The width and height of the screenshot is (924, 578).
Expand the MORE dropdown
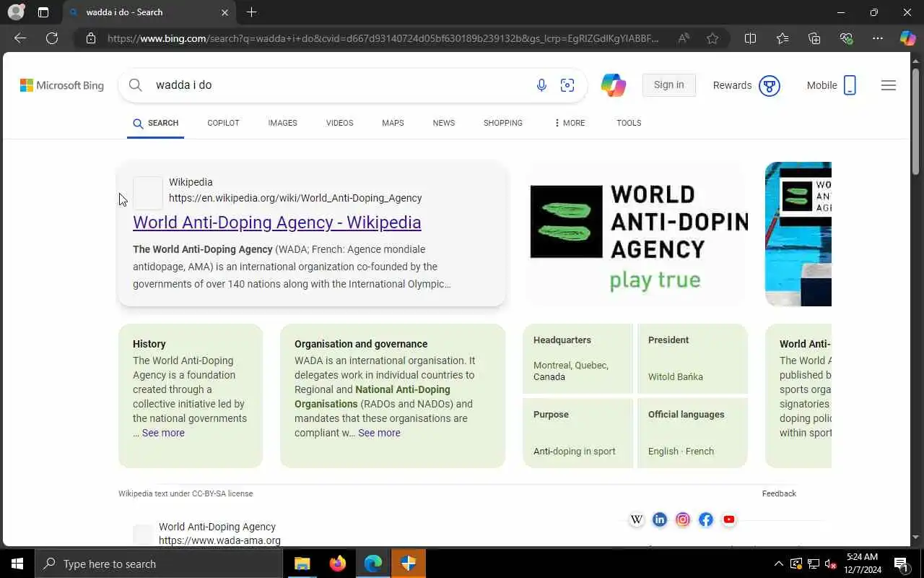(x=570, y=123)
